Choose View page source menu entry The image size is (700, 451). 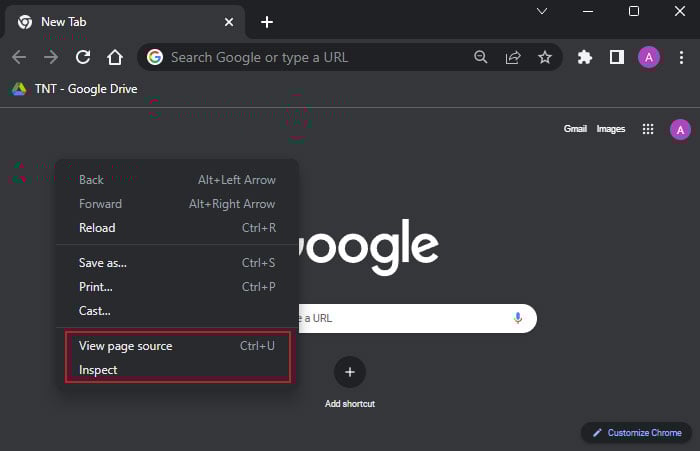[125, 346]
